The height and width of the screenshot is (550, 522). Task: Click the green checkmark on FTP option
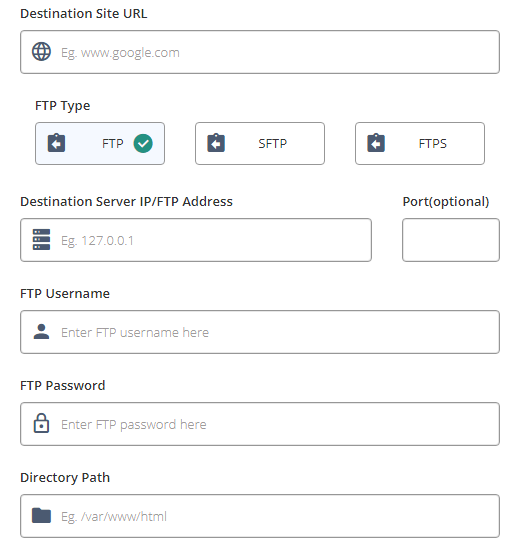143,143
